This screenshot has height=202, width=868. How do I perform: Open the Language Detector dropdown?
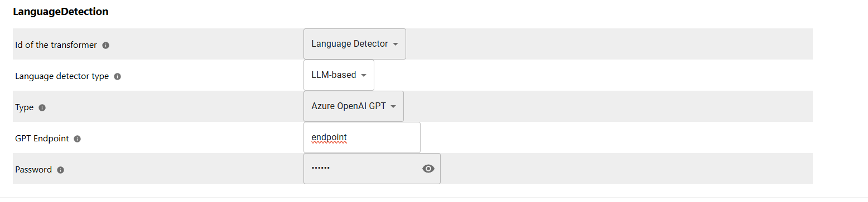pos(355,44)
